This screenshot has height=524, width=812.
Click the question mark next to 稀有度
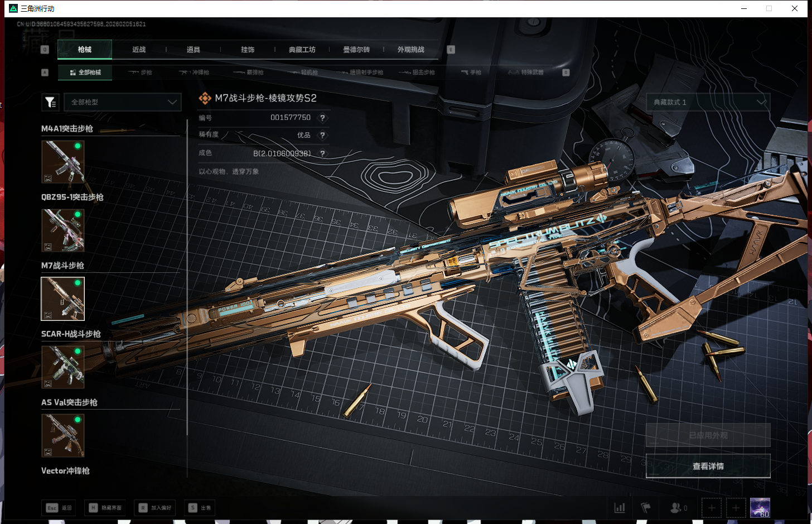[322, 135]
